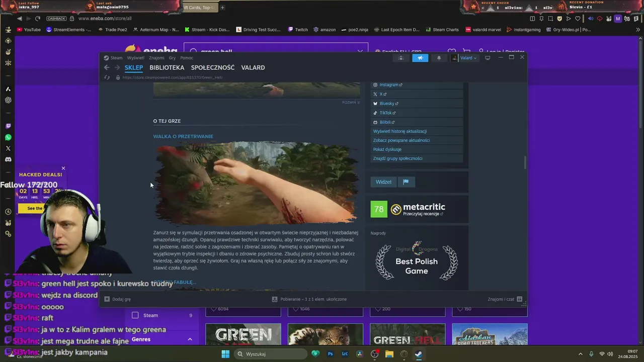Open File Explorer from the taskbar
Screen dimensions: 644x362
(x=389, y=354)
